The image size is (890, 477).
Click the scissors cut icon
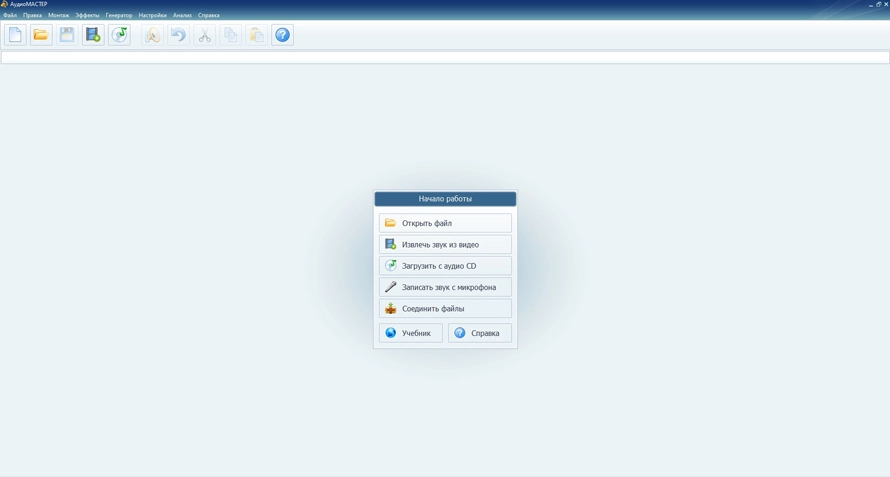(x=204, y=35)
